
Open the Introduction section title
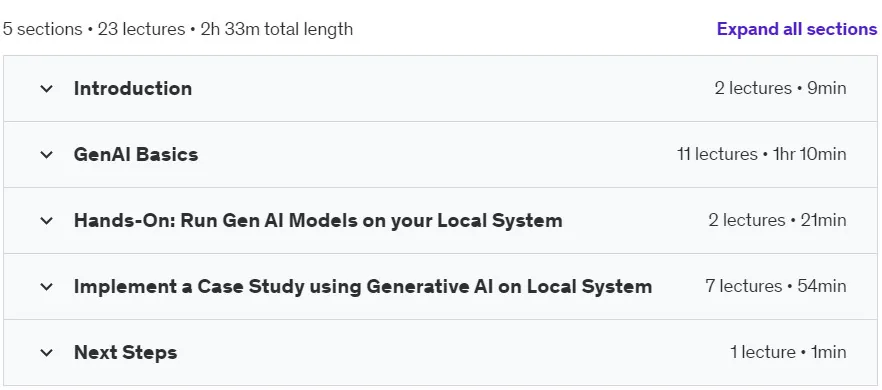coord(133,88)
